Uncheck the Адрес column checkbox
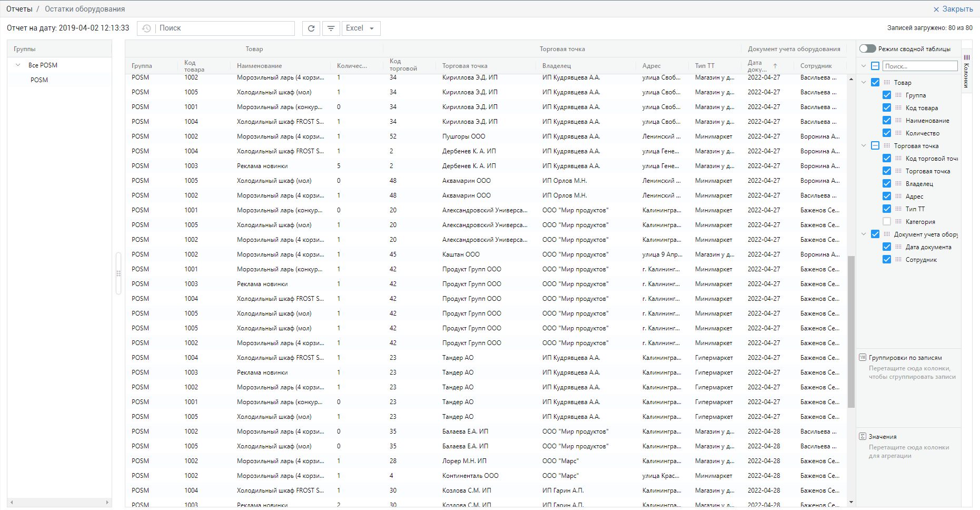 click(887, 197)
